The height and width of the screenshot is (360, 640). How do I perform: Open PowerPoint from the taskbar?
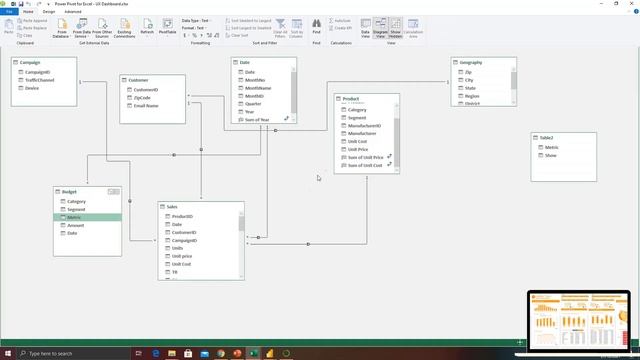pyautogui.click(x=237, y=353)
